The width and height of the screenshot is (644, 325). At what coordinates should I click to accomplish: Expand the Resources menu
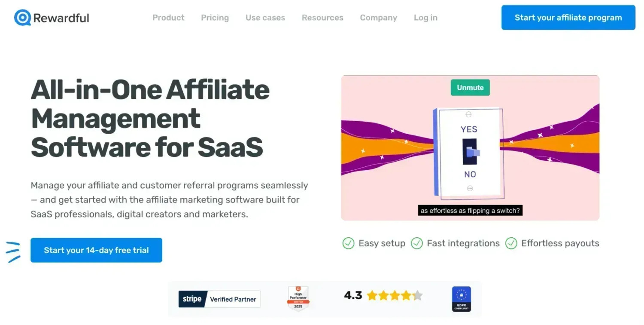[x=322, y=18]
